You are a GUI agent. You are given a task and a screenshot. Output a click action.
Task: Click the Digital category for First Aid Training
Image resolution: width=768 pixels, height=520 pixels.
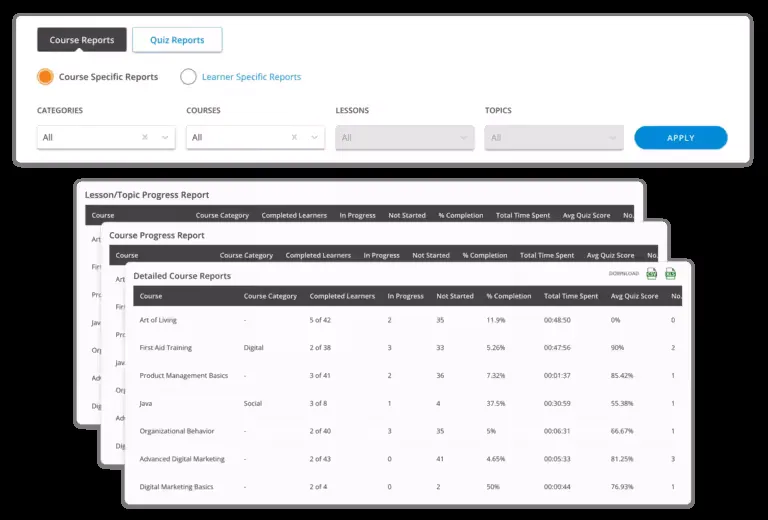(253, 348)
